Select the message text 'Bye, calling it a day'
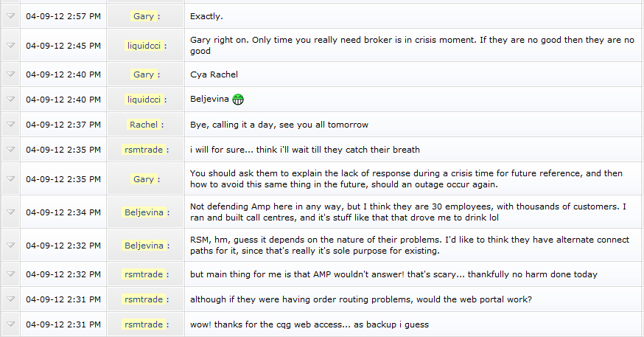 [232, 125]
